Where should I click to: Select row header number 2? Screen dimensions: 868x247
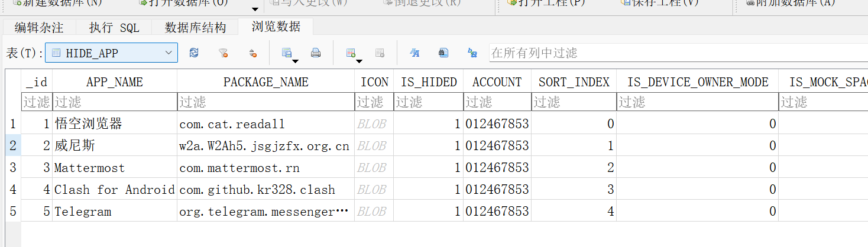[x=13, y=146]
